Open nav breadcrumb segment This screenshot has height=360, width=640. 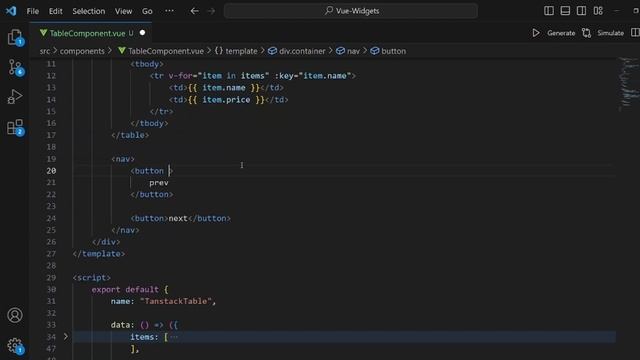coord(353,51)
